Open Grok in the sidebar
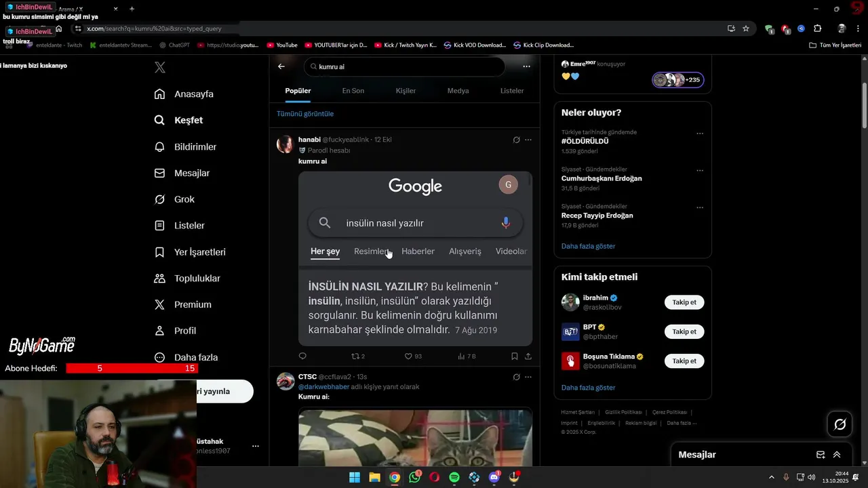Viewport: 868px width, 488px height. click(174, 199)
